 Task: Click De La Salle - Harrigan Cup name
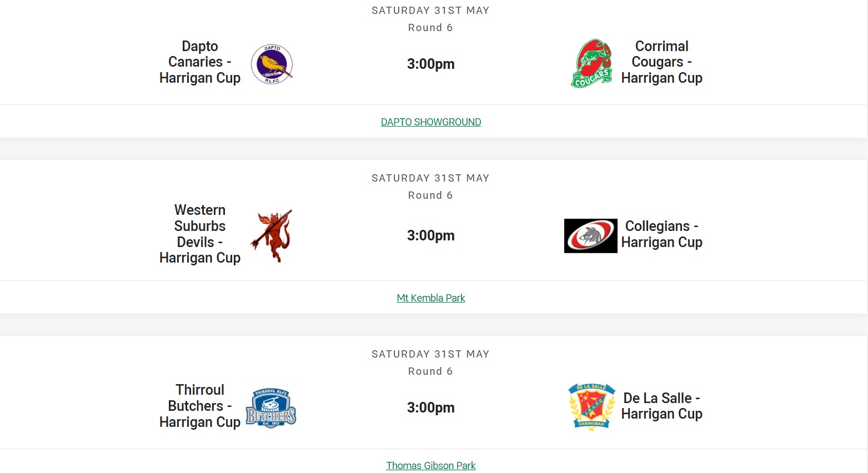pyautogui.click(x=662, y=406)
